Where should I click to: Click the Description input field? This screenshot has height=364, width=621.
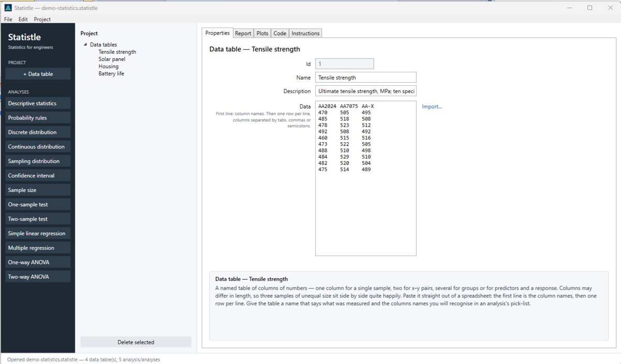pos(366,91)
